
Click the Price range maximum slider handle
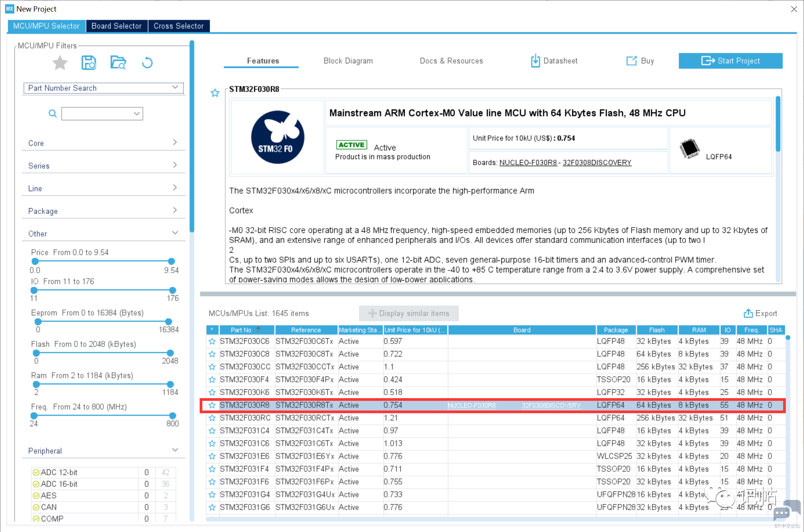pos(171,261)
